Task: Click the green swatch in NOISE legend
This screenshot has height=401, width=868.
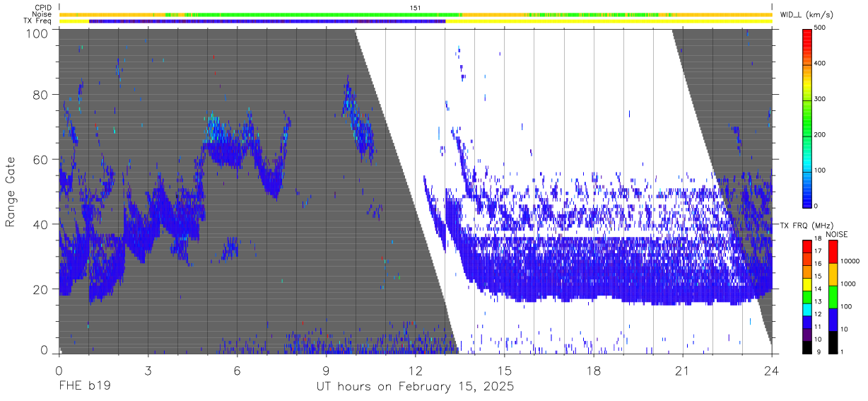Action: coord(833,296)
